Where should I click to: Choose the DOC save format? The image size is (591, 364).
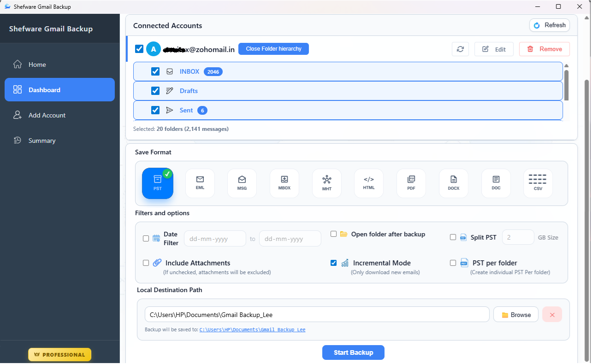pos(496,183)
